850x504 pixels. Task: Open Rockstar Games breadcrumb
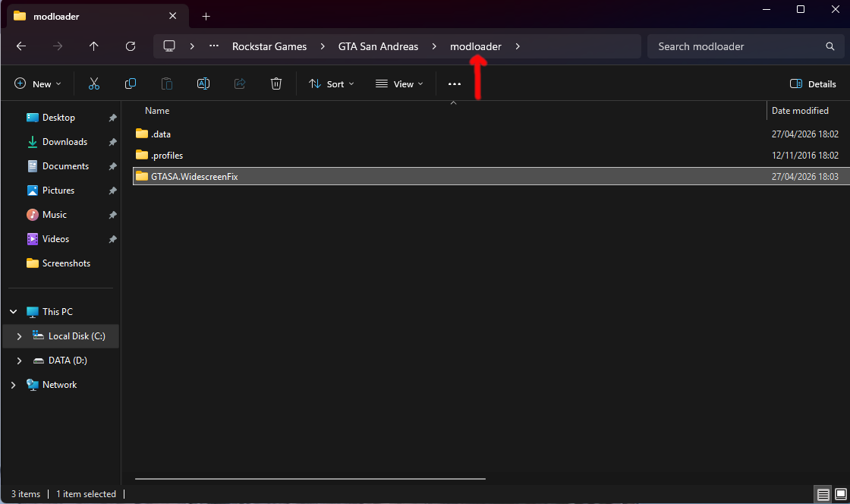pyautogui.click(x=269, y=46)
